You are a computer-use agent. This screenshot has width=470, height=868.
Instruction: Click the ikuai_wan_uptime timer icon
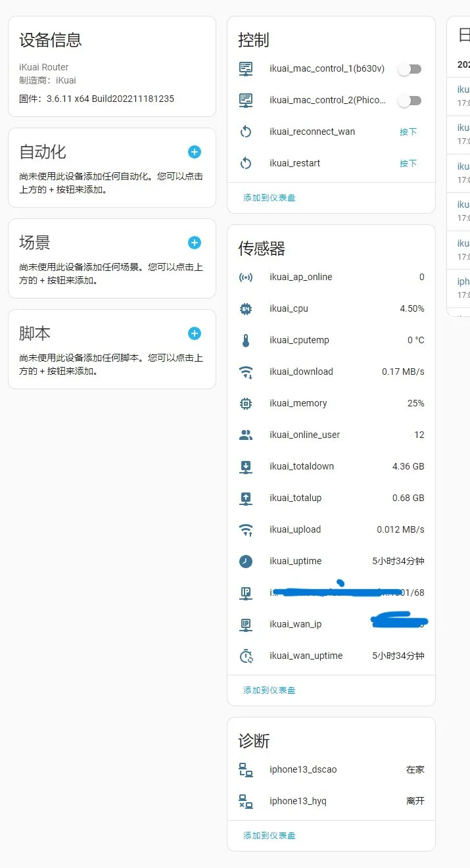[x=246, y=656]
